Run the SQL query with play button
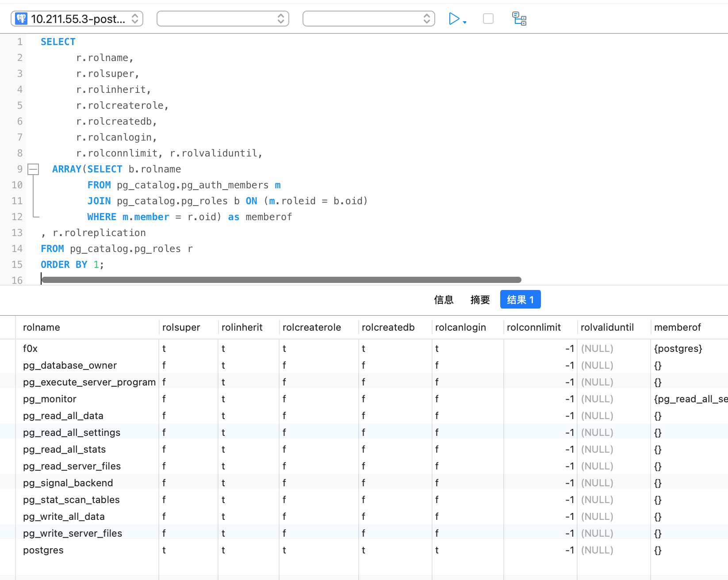This screenshot has height=580, width=728. click(x=453, y=19)
